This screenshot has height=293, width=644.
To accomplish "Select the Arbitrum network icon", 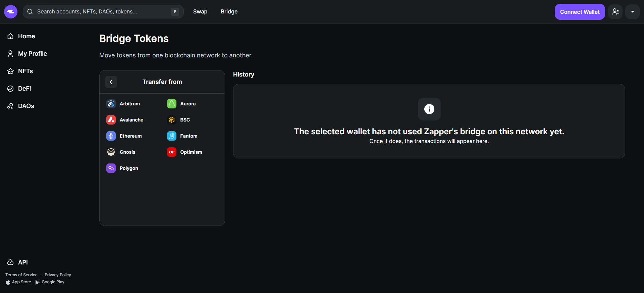I will coord(111,104).
